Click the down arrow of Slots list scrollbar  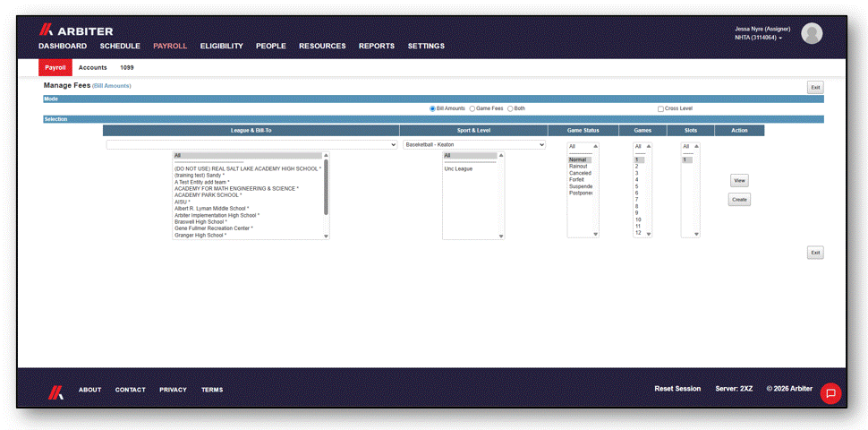696,234
